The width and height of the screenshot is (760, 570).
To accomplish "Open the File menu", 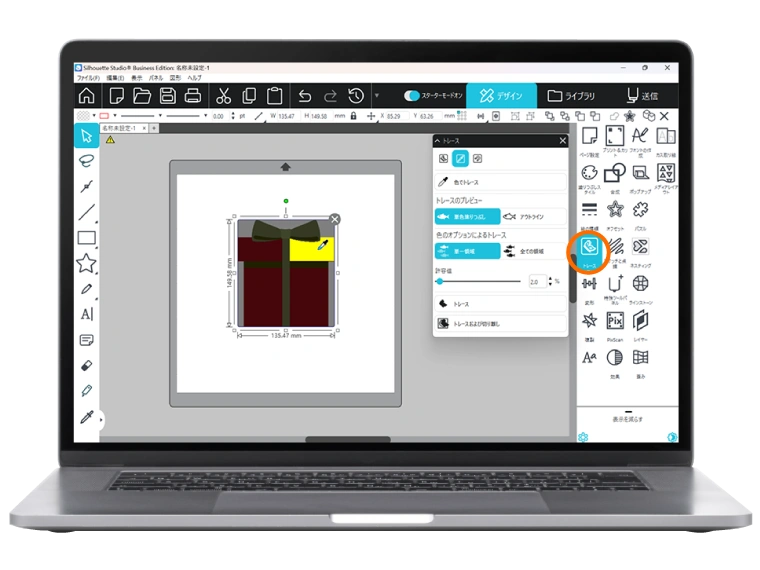I will pyautogui.click(x=88, y=77).
